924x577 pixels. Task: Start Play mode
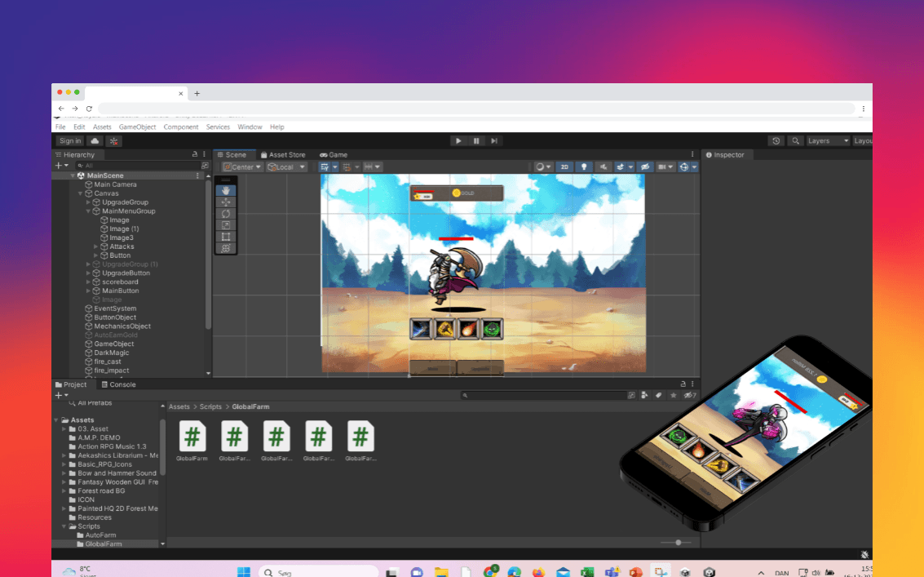[x=458, y=141]
